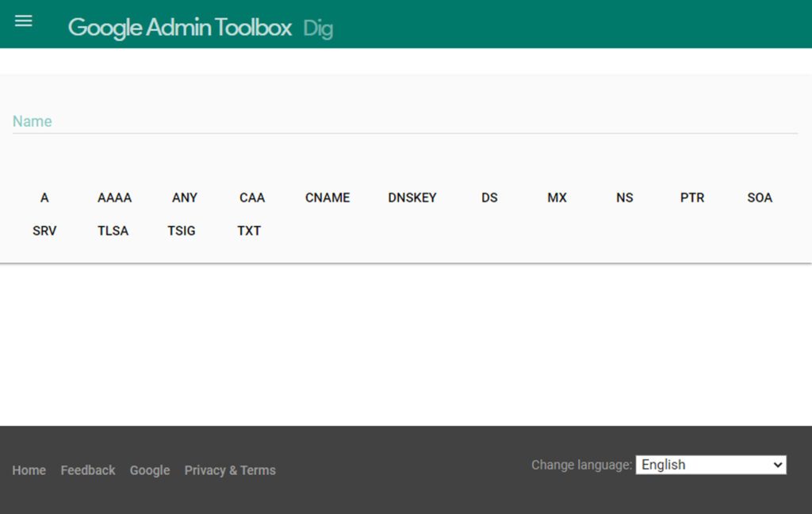Screen dimensions: 812x514
Task: Click the Dig title text in header
Action: click(318, 29)
